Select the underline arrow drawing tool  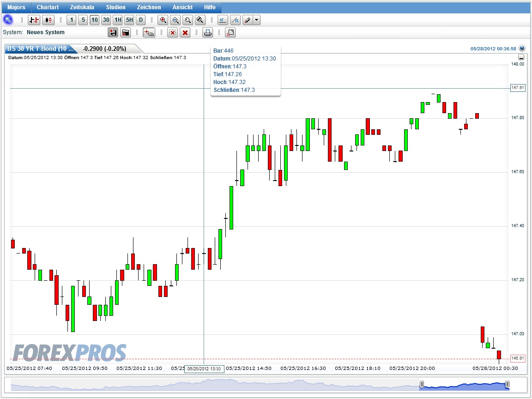[x=223, y=20]
